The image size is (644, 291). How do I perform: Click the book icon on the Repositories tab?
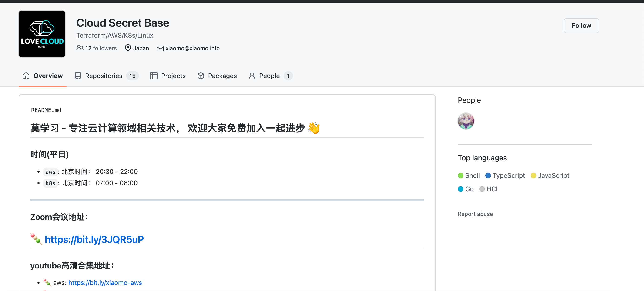coord(78,76)
